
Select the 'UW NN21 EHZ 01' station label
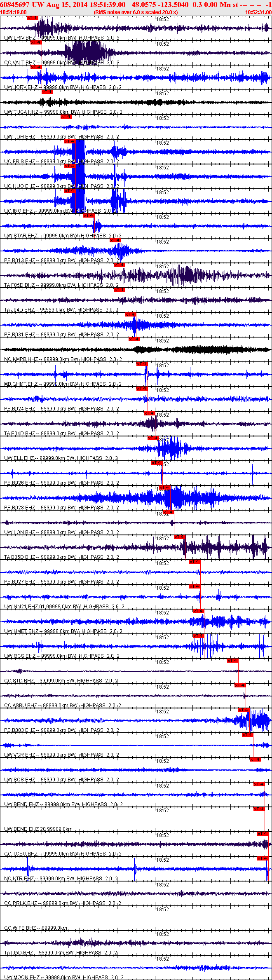tap(24, 607)
